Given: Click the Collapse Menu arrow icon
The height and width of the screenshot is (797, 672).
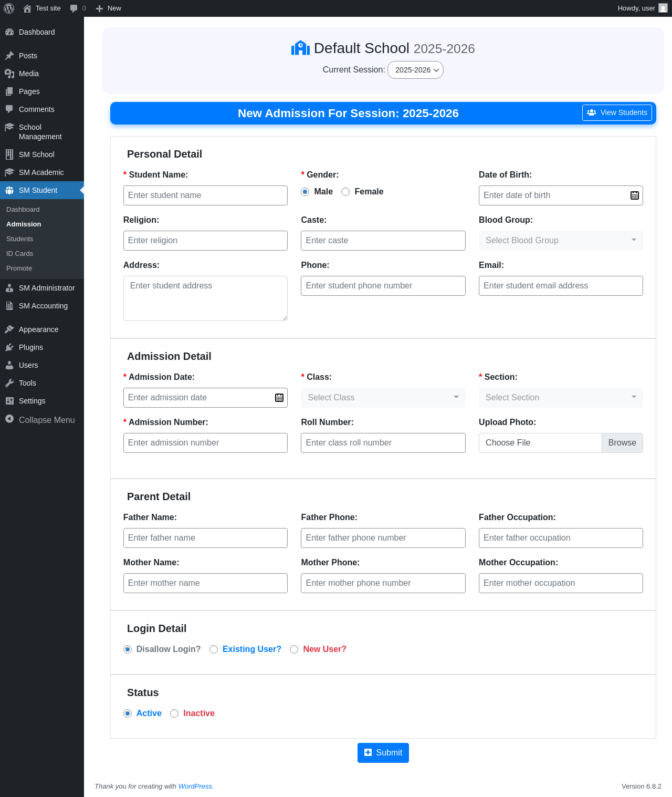Looking at the screenshot, I should 9,419.
